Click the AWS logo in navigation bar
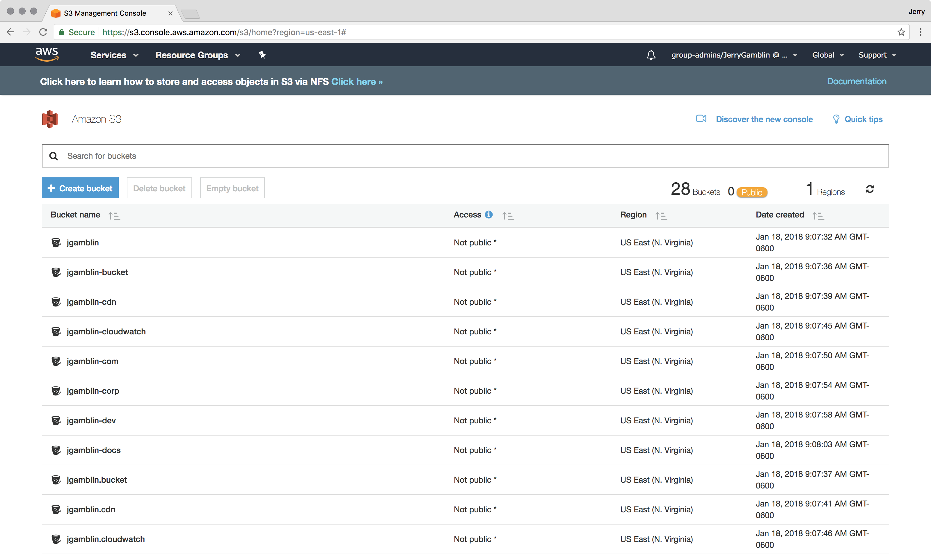This screenshot has width=931, height=560. (47, 54)
